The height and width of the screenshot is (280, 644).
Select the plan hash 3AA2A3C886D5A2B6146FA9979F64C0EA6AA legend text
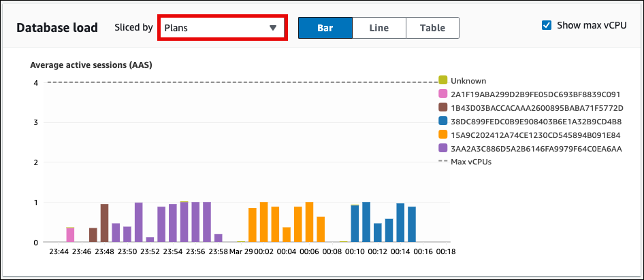[x=536, y=148]
